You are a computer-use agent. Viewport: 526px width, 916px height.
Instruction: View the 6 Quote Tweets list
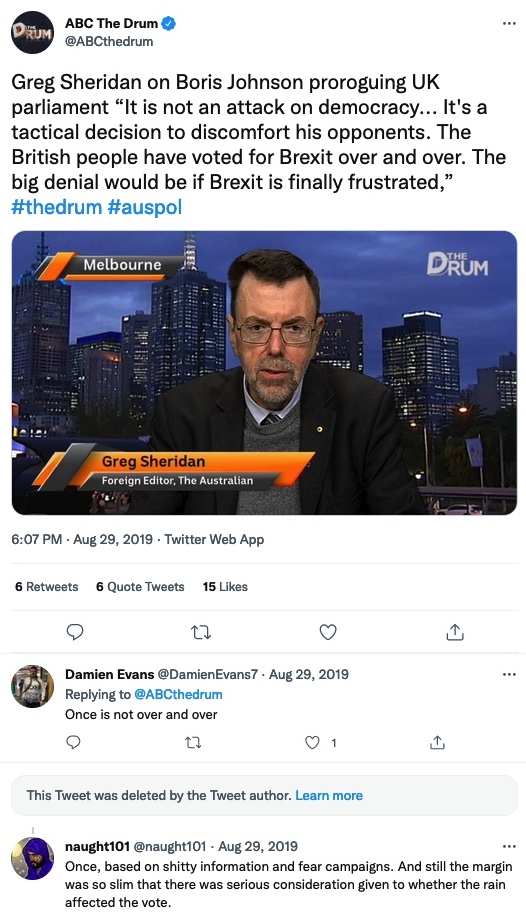(x=140, y=587)
